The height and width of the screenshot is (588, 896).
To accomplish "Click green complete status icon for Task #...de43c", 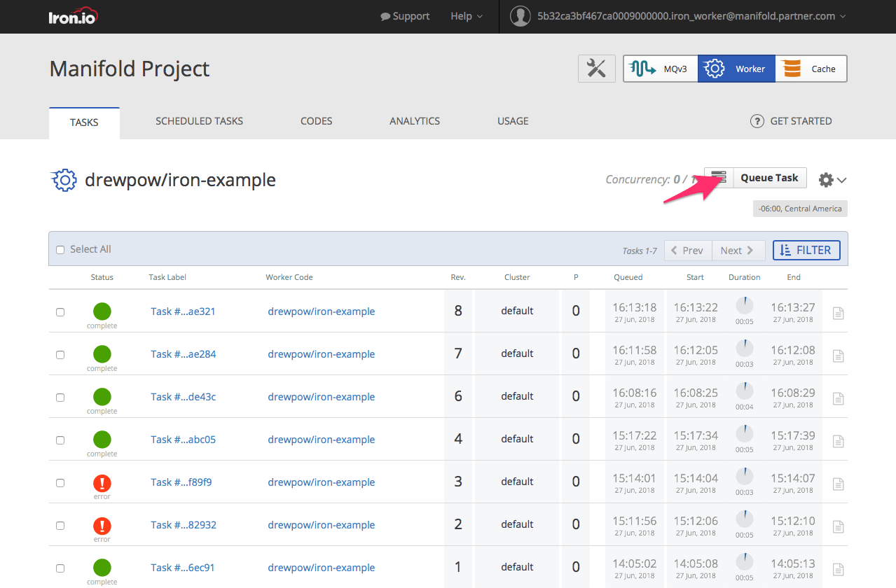I will point(102,397).
